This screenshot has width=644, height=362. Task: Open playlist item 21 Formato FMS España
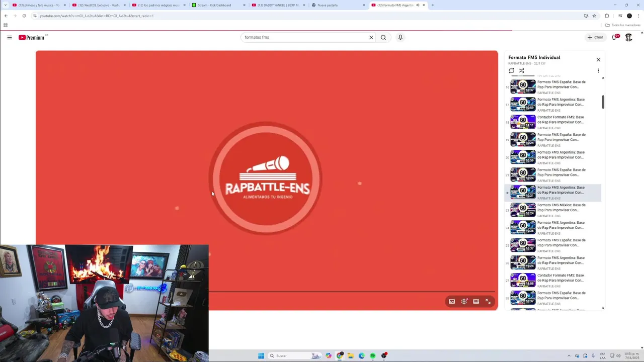coord(553,175)
